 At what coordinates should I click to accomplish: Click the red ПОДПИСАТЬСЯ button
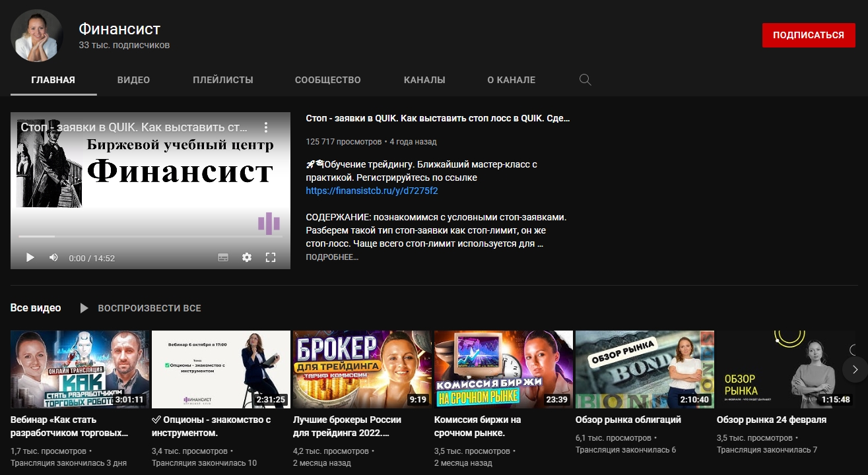pyautogui.click(x=809, y=36)
